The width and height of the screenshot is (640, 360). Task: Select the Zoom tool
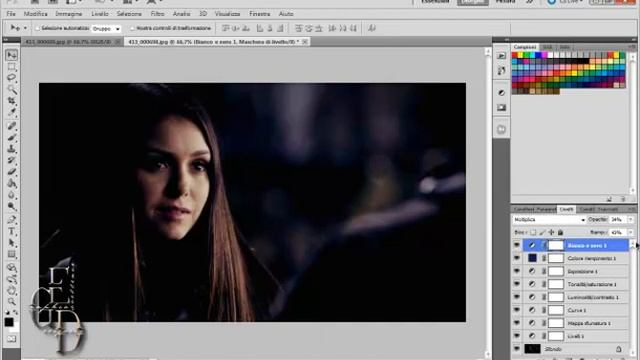point(12,302)
